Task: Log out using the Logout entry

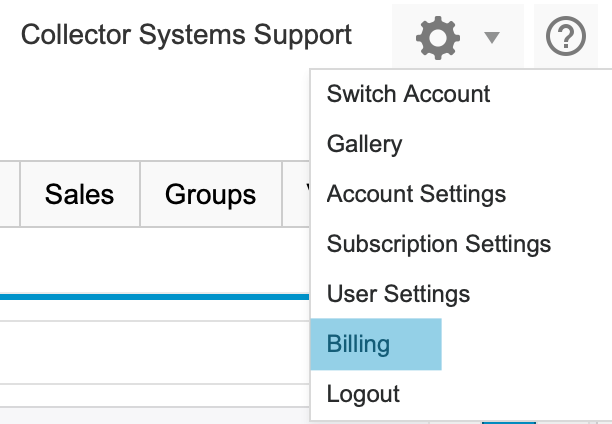Action: click(x=363, y=394)
